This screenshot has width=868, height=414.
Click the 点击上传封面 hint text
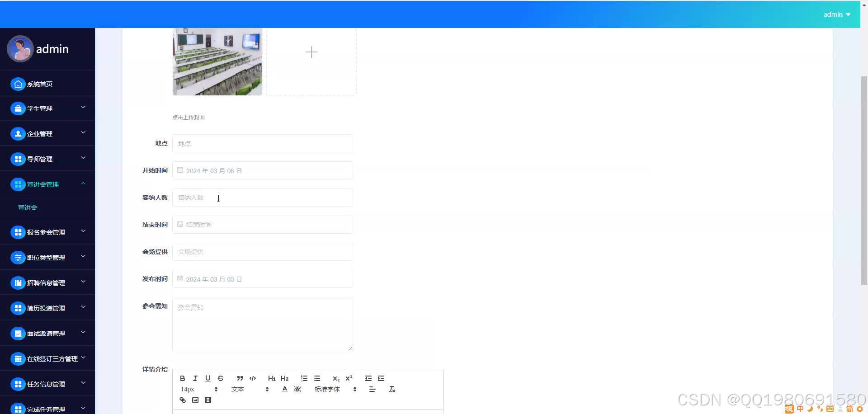click(189, 117)
